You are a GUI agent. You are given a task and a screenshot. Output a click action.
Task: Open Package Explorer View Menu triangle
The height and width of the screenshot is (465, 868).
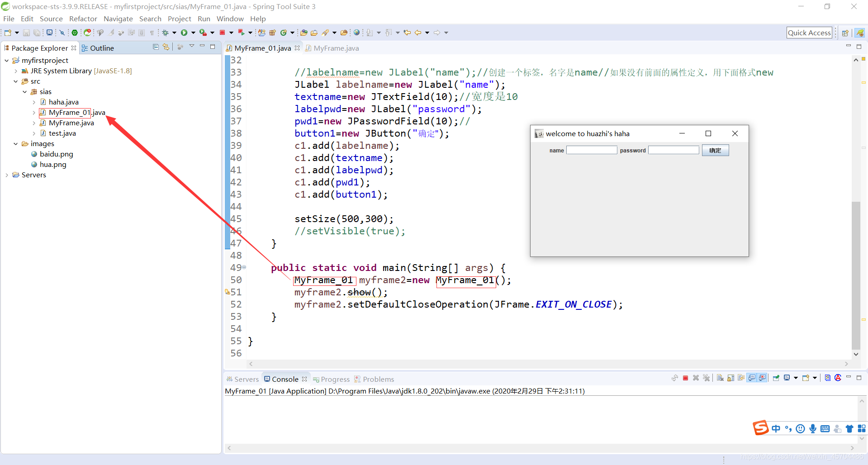pos(192,46)
